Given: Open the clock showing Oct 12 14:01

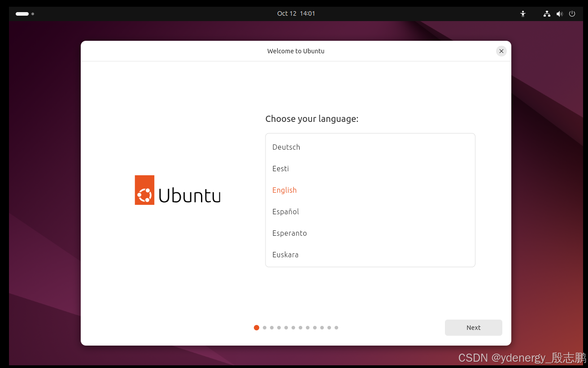Looking at the screenshot, I should click(296, 14).
